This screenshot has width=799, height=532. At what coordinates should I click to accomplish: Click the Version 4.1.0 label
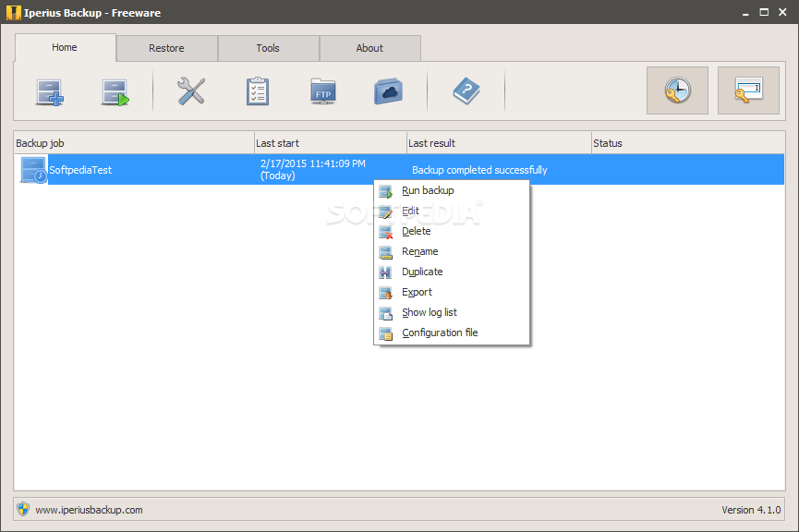751,510
